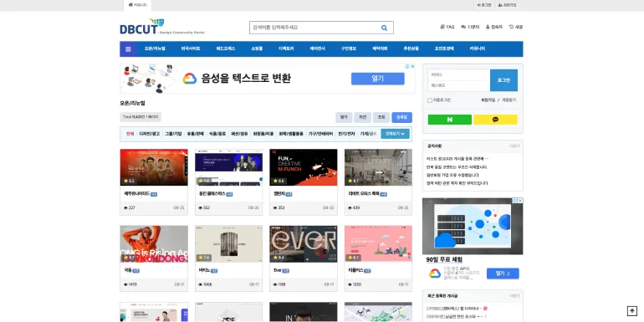
Task: Click the home icon tab at top
Action: click(x=138, y=5)
